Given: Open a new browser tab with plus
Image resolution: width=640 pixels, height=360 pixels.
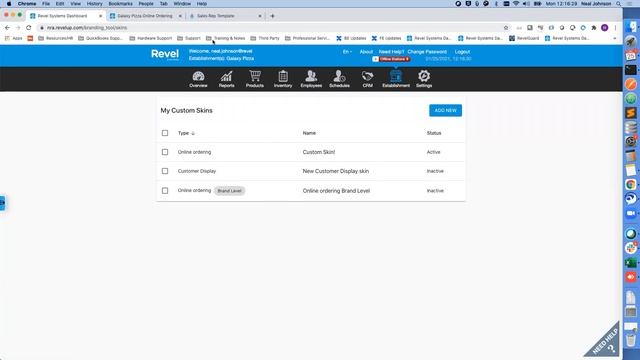Looking at the screenshot, I should click(272, 16).
